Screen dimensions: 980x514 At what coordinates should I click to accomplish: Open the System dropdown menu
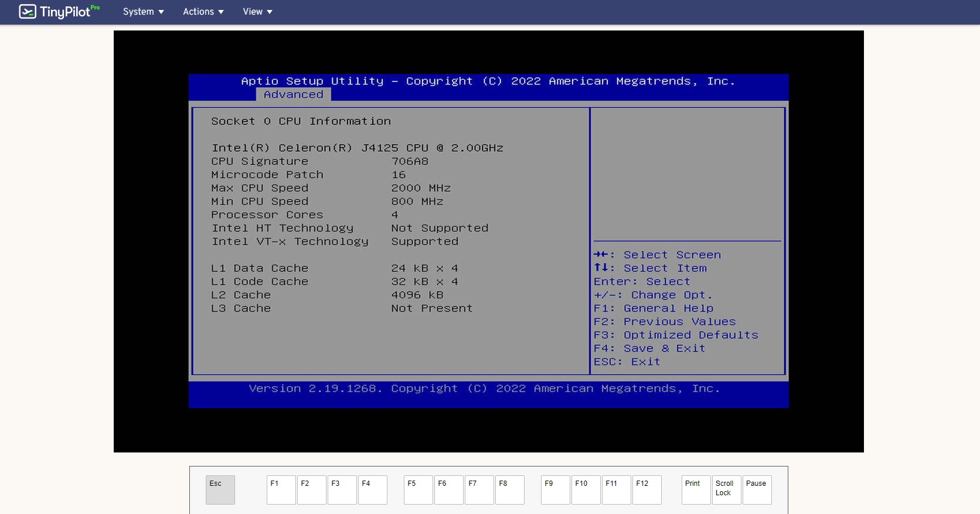(x=143, y=12)
